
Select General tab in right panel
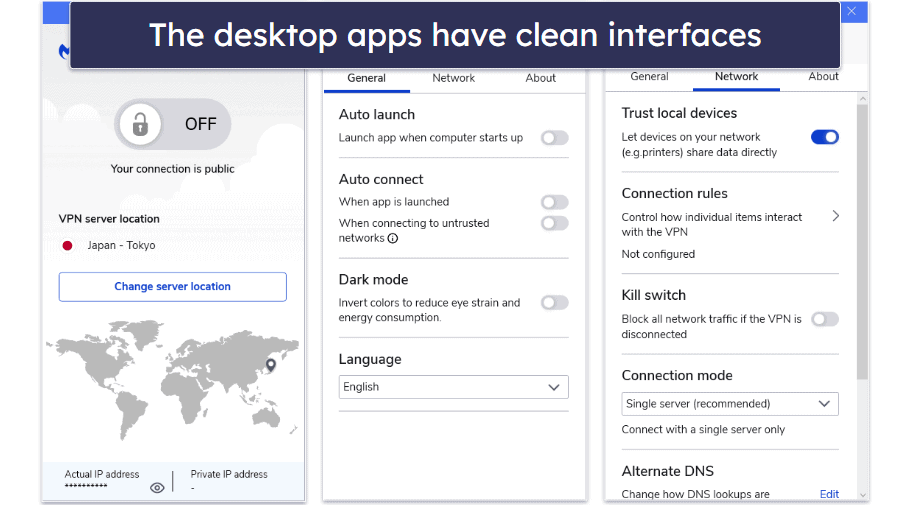[x=649, y=76]
